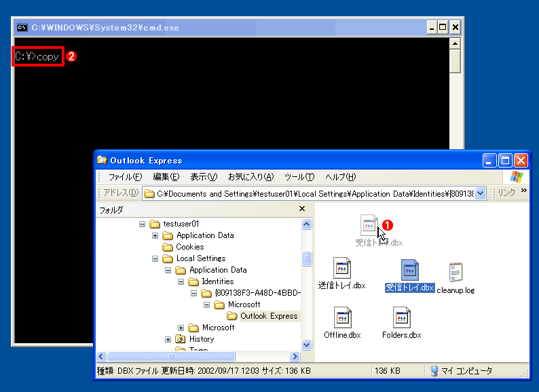The image size is (539, 392).
Task: Select the Outlook Express folder in tree
Action: (269, 316)
